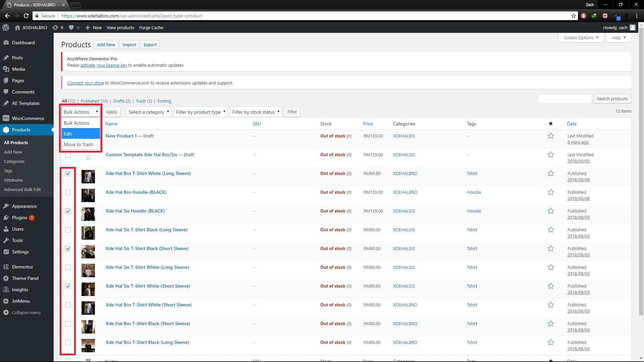Click the WooCommerce sidebar icon
Viewport: 644px width, 362px height.
(6, 118)
